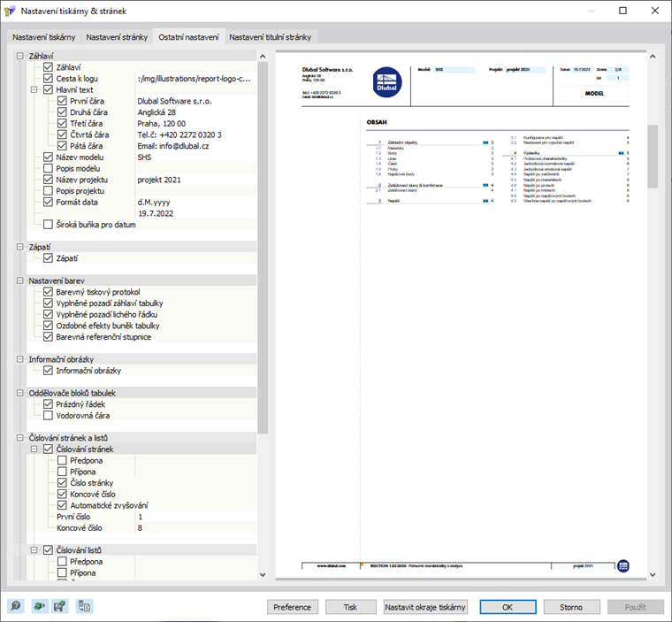This screenshot has width=672, height=622.
Task: Collapse the Hlavní text tree node
Action: 34,89
